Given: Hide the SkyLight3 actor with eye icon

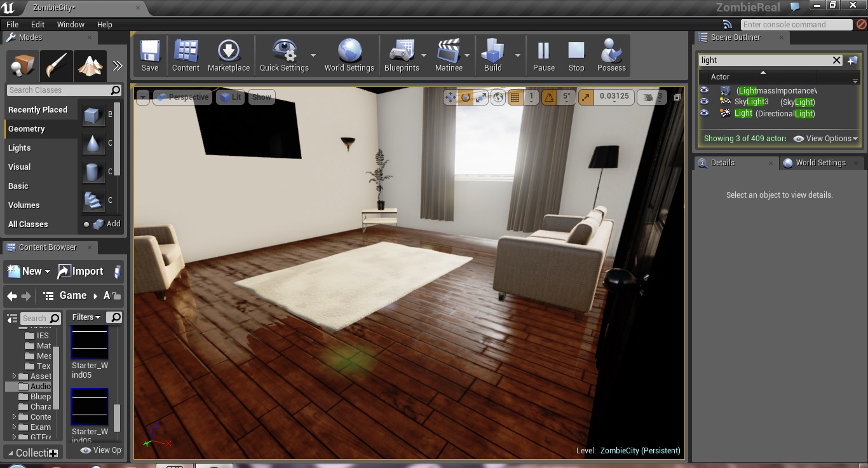Looking at the screenshot, I should [704, 102].
